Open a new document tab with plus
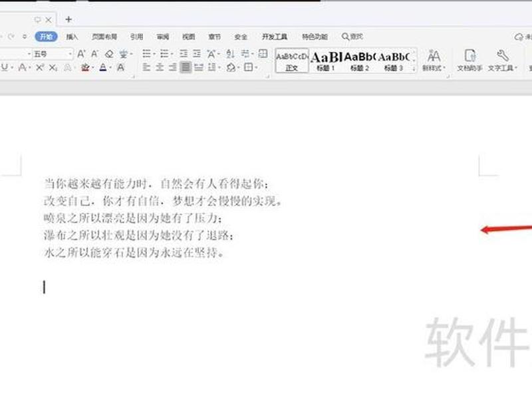532x399 pixels. pos(68,19)
